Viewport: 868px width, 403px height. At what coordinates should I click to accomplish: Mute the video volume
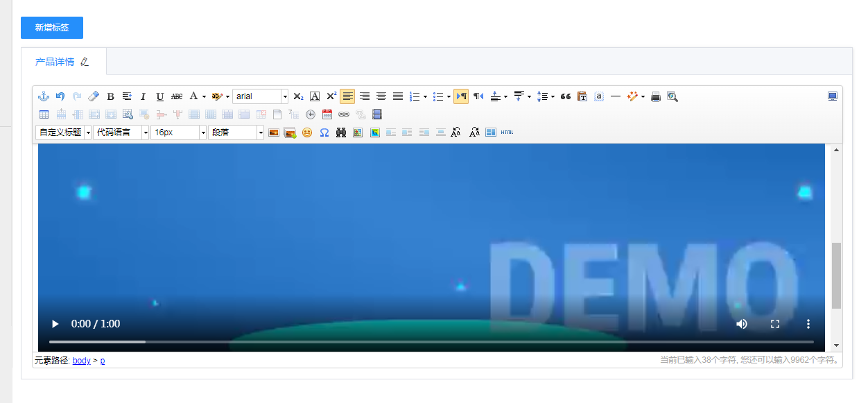click(742, 324)
